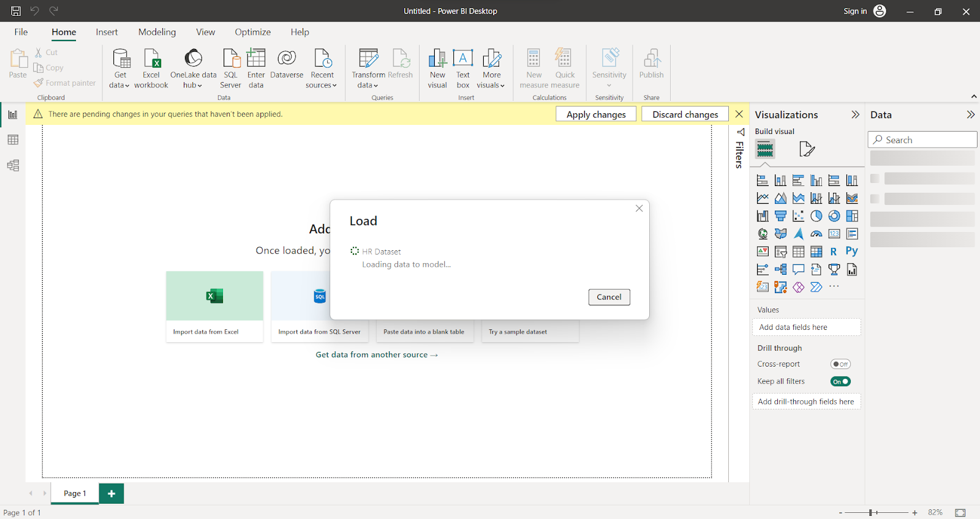The height and width of the screenshot is (519, 980).
Task: Click the zoom out minus button
Action: pos(840,512)
